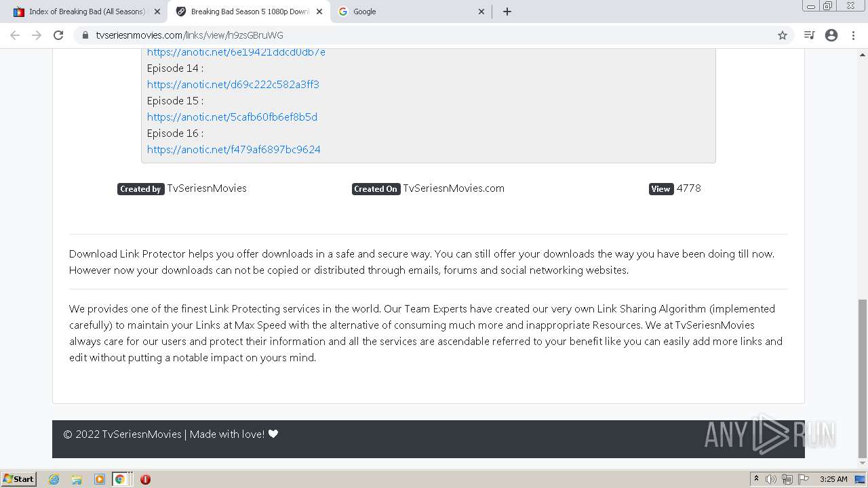Click the 'Created by' badge

coord(140,189)
